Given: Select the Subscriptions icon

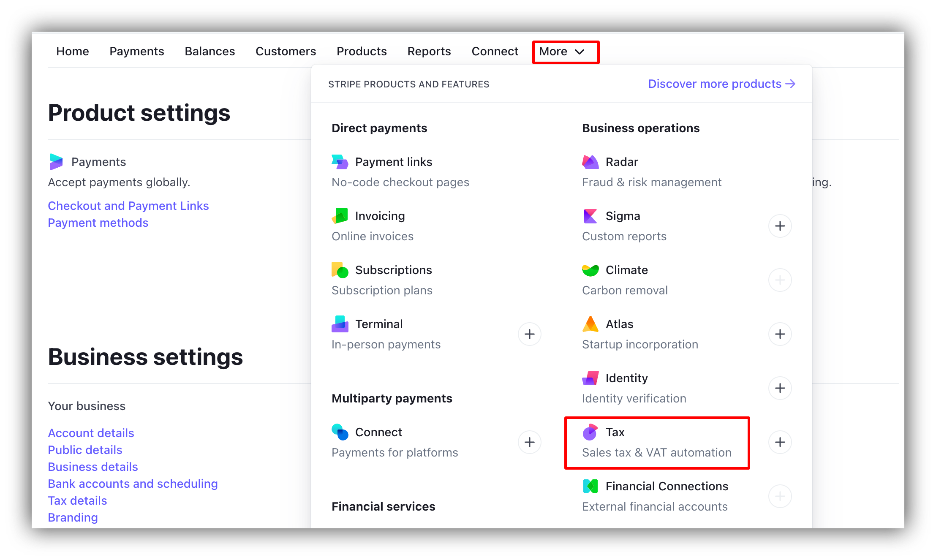Looking at the screenshot, I should tap(339, 270).
